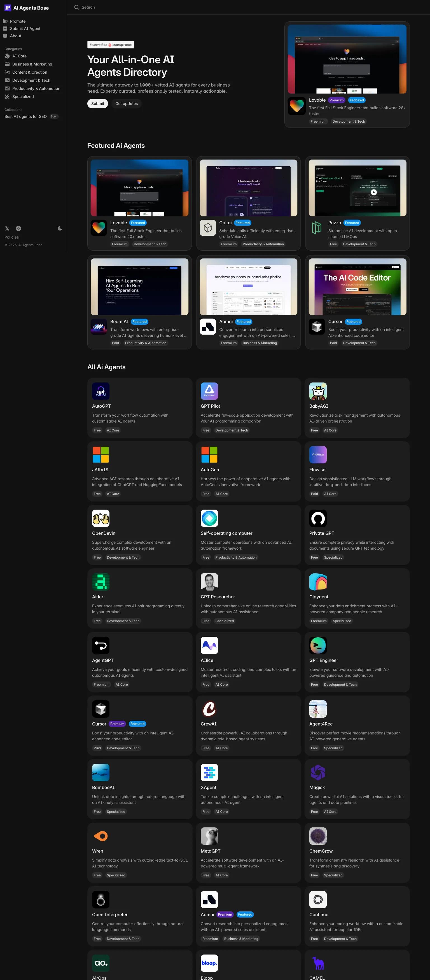Open the bloop logo icon
Viewport: 430px width, 980px height.
point(209,963)
